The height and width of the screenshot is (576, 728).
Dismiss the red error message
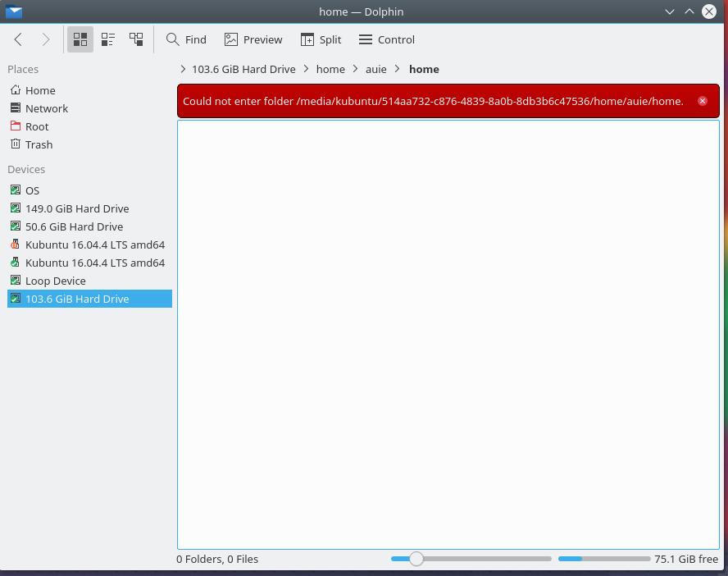click(x=703, y=101)
